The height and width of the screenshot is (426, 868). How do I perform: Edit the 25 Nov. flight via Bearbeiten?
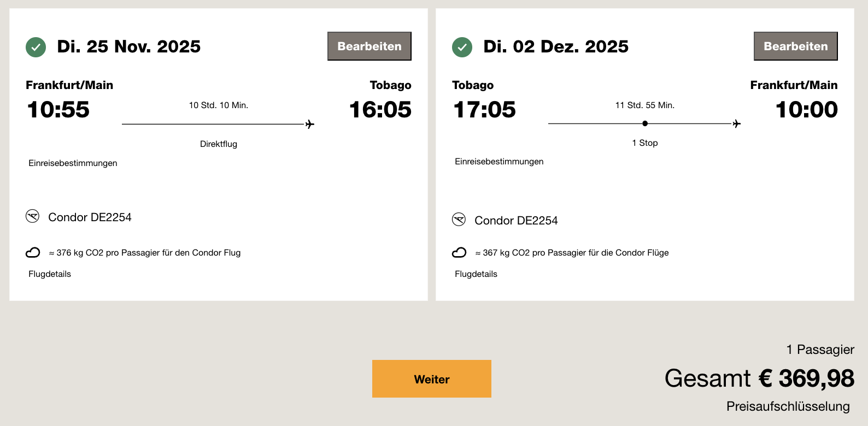click(369, 46)
